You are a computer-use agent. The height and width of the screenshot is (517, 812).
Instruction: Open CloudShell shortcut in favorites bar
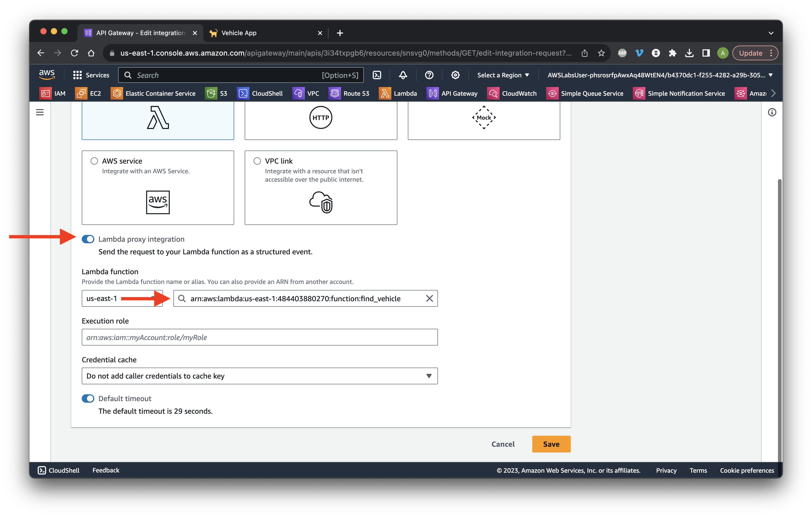(x=260, y=94)
